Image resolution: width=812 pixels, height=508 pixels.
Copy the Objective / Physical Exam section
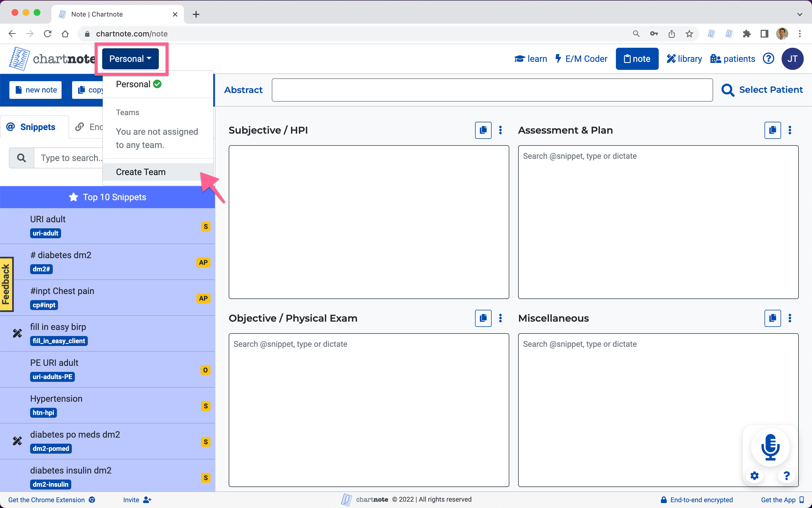click(483, 318)
